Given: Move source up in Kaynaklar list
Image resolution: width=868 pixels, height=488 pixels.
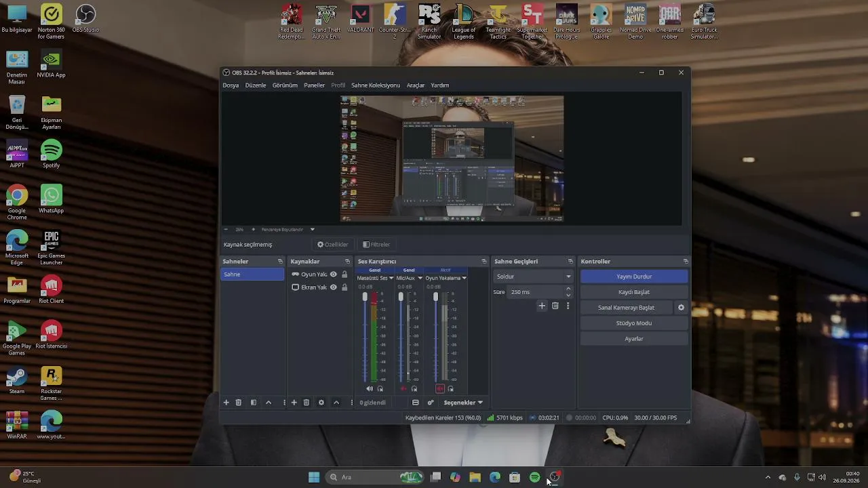Looking at the screenshot, I should pyautogui.click(x=336, y=403).
